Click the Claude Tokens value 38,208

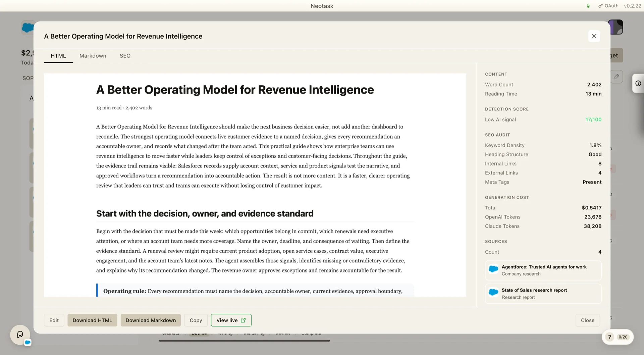(592, 226)
